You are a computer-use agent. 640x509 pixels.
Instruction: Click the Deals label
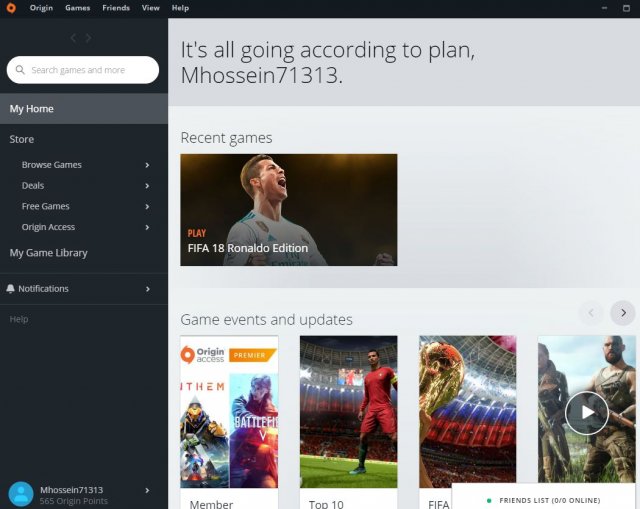pyautogui.click(x=33, y=186)
